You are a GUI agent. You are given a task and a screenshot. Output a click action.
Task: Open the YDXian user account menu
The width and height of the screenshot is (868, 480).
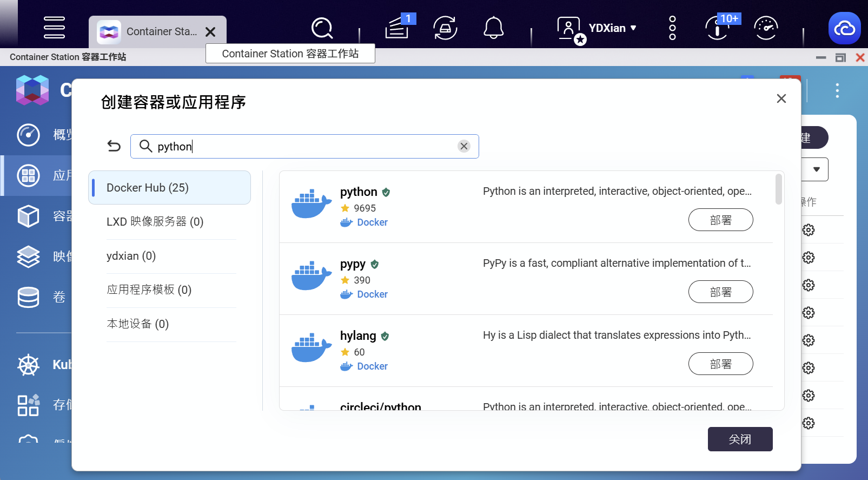click(612, 28)
